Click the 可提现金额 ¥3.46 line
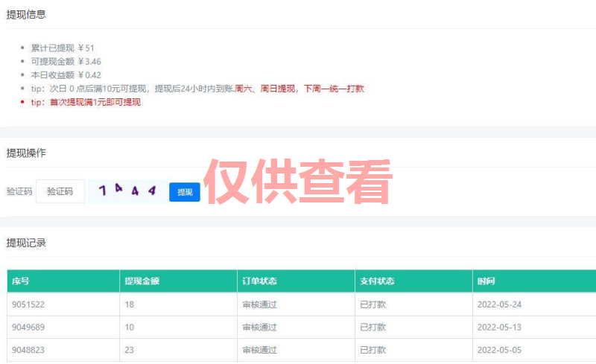The height and width of the screenshot is (364, 596). coord(66,62)
